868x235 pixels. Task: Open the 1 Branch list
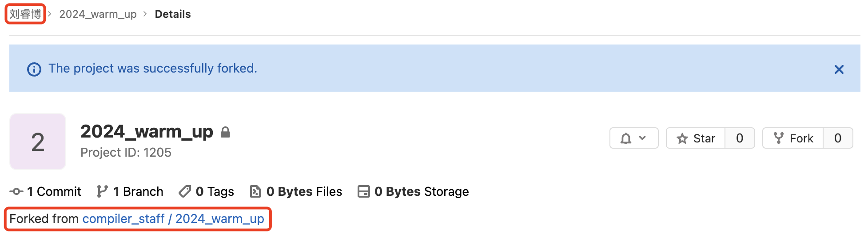click(130, 191)
